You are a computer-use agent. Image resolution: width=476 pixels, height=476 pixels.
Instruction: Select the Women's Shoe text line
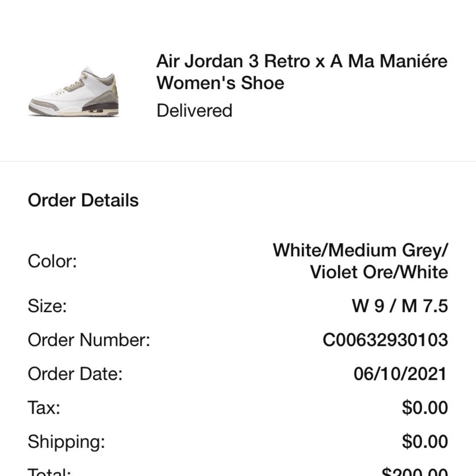[x=220, y=83]
